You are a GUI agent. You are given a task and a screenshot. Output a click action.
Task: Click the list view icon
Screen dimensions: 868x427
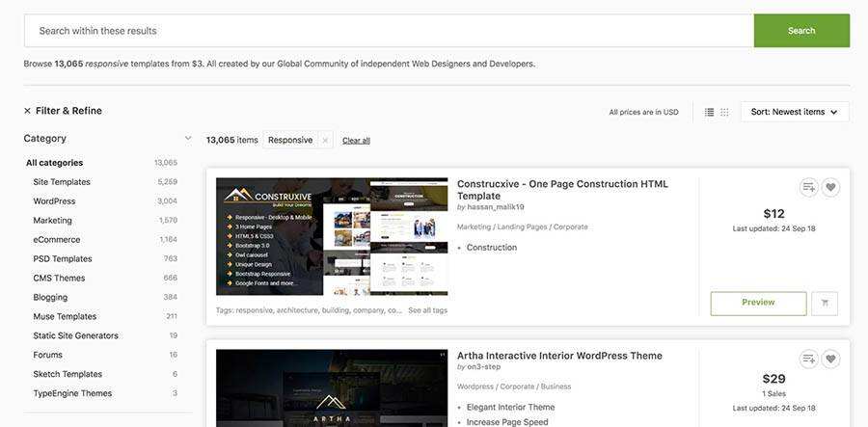[709, 112]
